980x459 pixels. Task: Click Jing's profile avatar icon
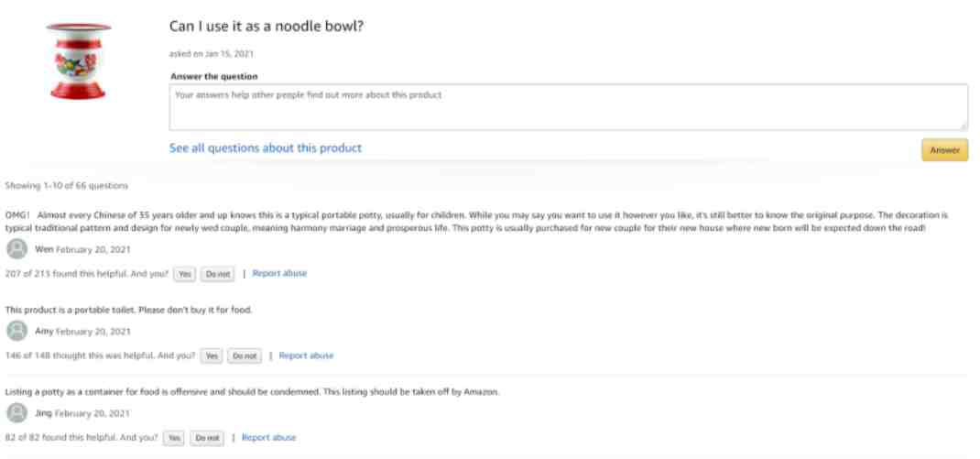click(x=16, y=412)
